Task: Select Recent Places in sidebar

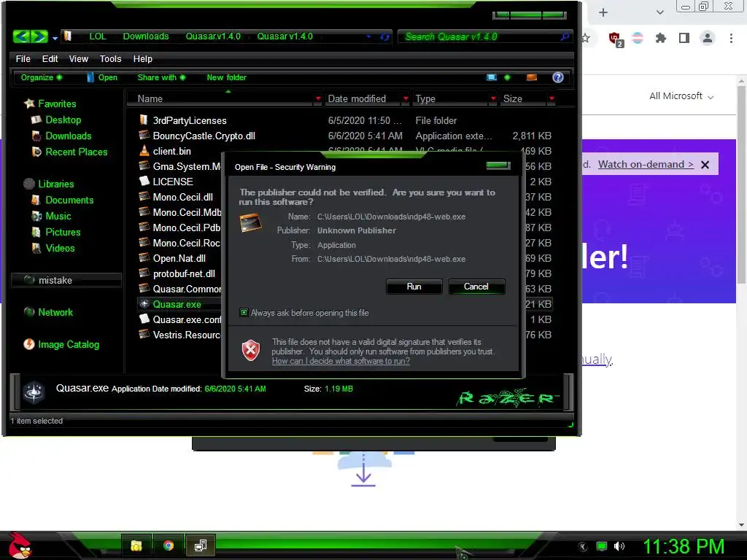Action: 76,152
